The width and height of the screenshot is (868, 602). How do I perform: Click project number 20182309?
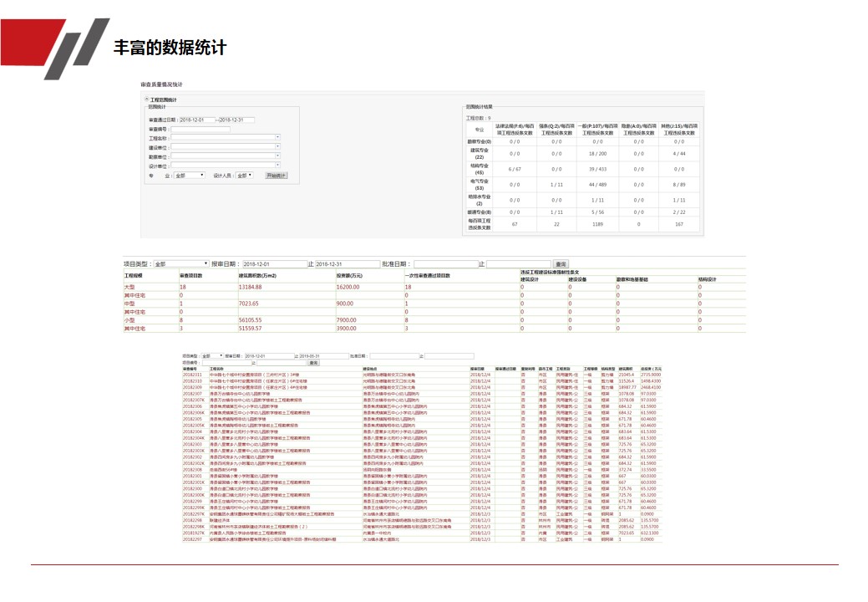click(192, 388)
